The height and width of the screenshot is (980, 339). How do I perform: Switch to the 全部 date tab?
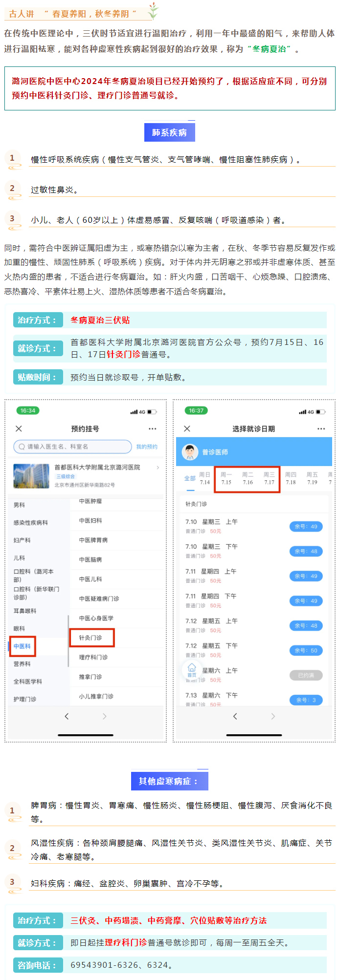[x=190, y=478]
